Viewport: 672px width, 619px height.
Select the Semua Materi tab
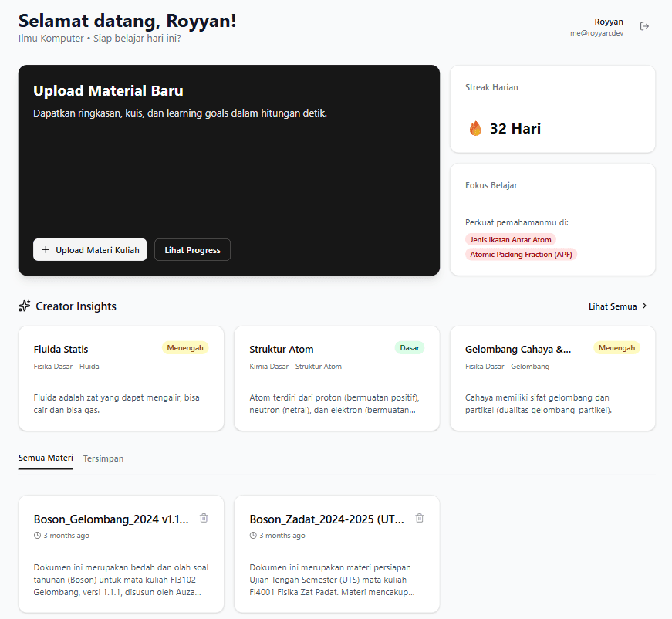(45, 458)
